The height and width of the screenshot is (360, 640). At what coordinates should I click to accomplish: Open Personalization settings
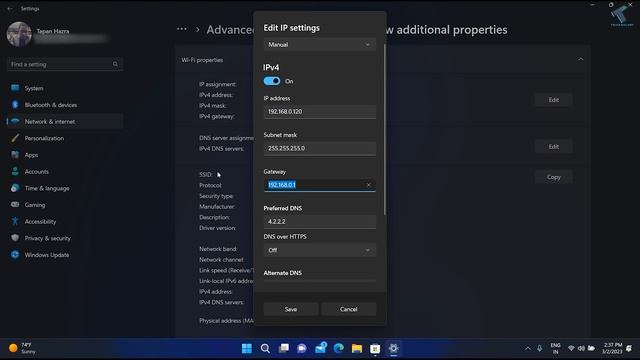point(65,138)
